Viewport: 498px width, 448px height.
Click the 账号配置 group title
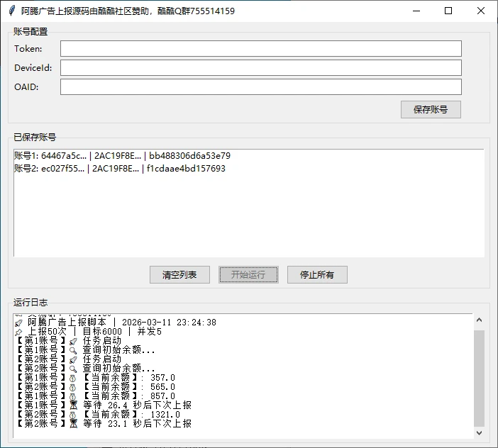[31, 31]
